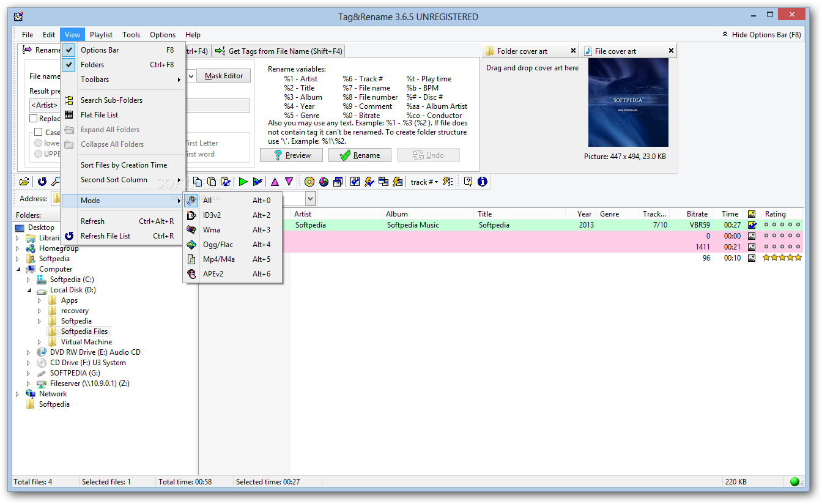This screenshot has height=504, width=822.
Task: Click the cover art column header icon
Action: point(752,214)
